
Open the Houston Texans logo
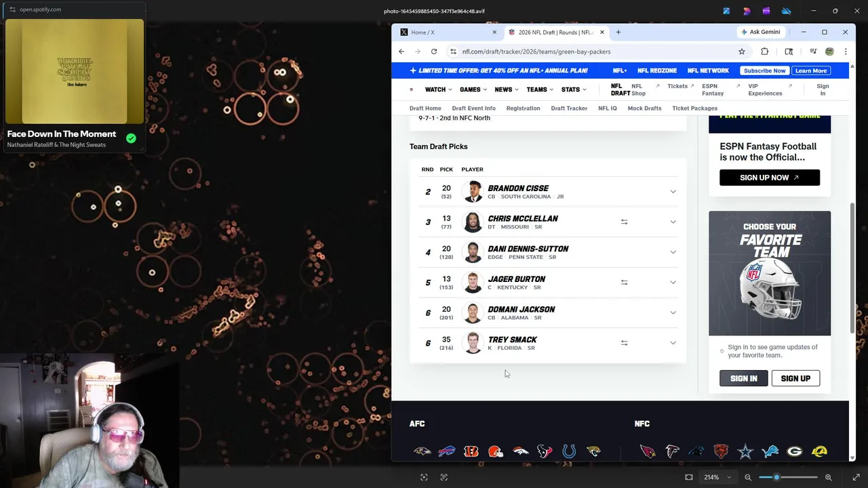click(545, 451)
